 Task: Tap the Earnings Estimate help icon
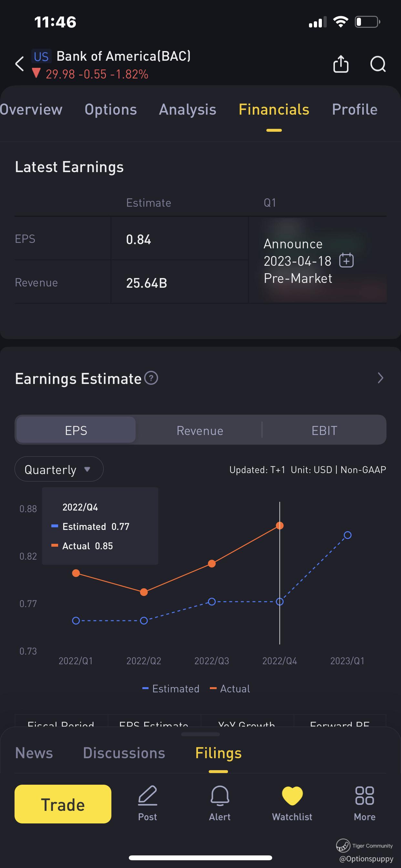[x=151, y=378]
